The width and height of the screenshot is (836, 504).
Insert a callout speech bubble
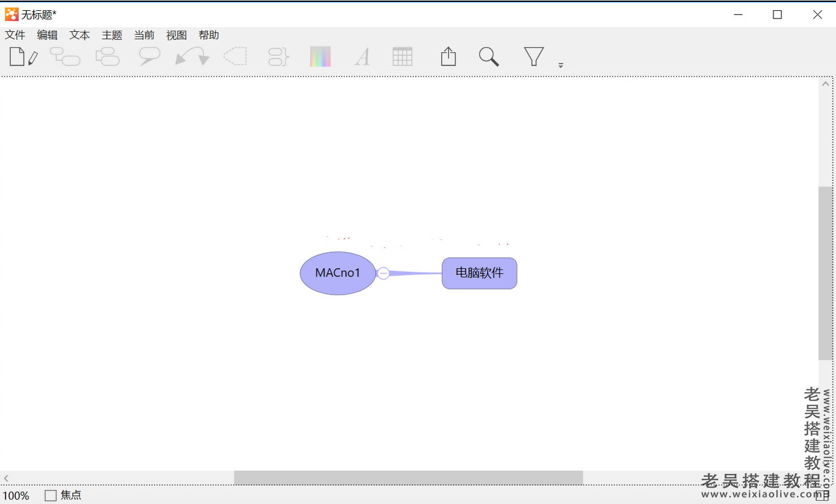pos(149,57)
